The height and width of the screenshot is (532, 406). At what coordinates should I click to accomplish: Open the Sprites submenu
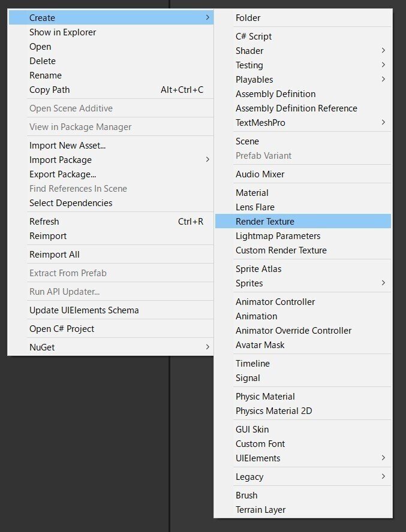(x=303, y=283)
